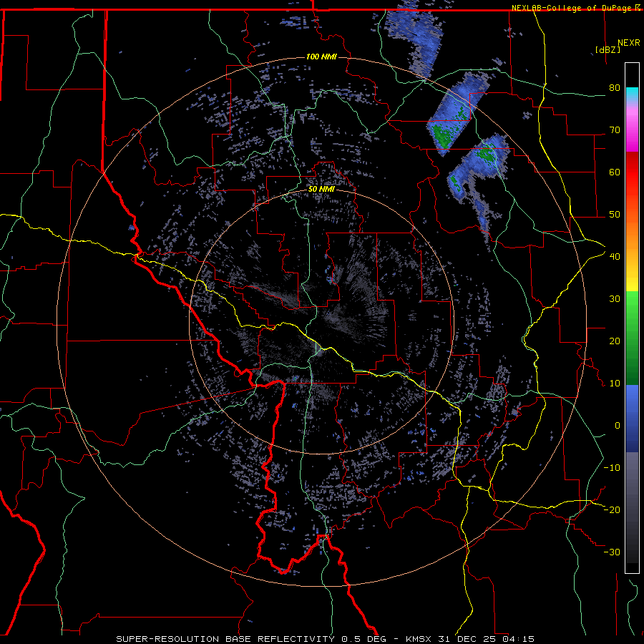The height and width of the screenshot is (644, 644).
Task: Click the 30 dBZ scale value
Action: [615, 298]
